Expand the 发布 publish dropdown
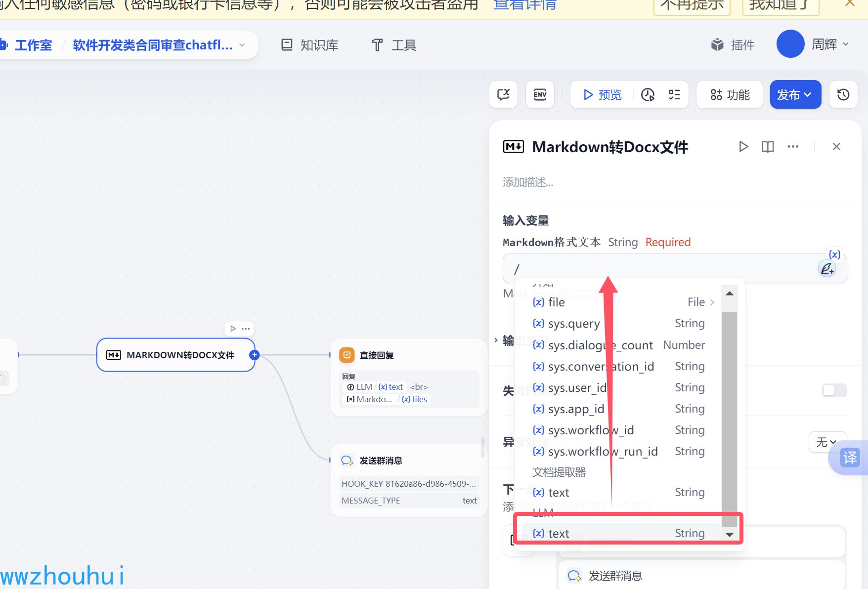Image resolution: width=868 pixels, height=589 pixels. (795, 94)
